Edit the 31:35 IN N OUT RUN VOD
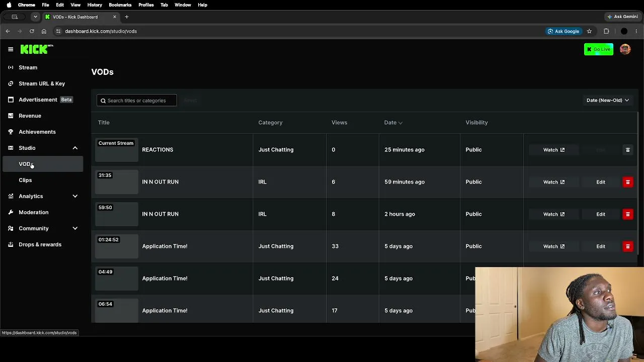Viewport: 644px width, 362px height. 601,182
